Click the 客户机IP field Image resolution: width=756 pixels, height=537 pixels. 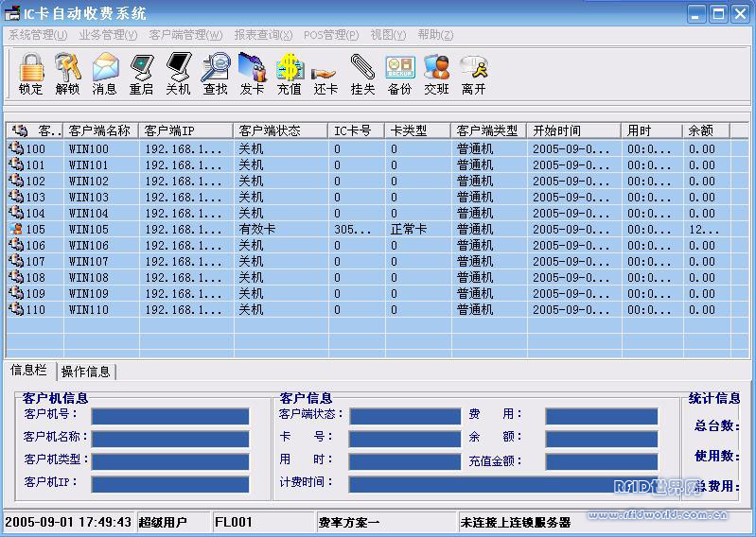[x=170, y=484]
